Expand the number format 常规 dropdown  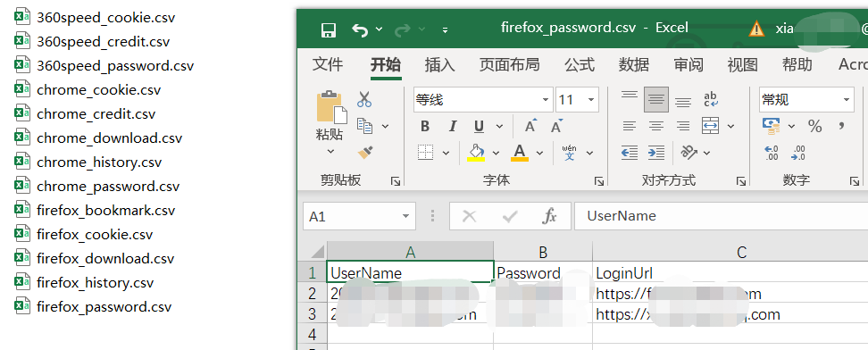pyautogui.click(x=806, y=100)
